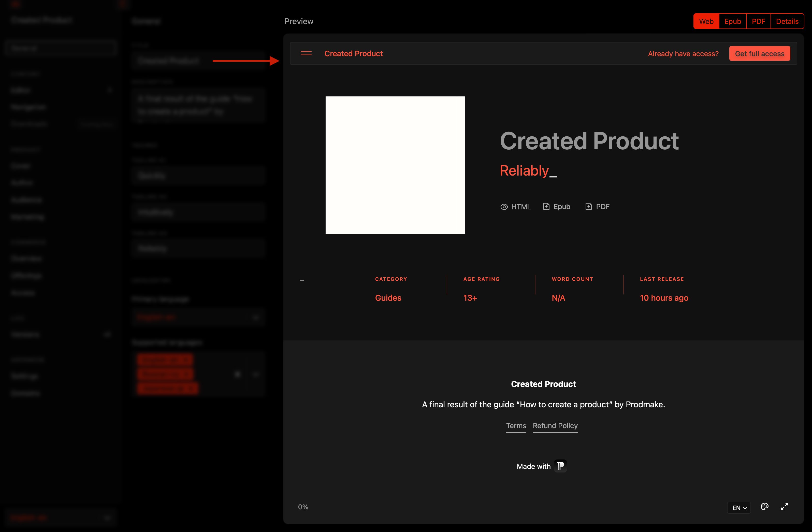812x532 pixels.
Task: Download the PDF format via its icon
Action: click(x=588, y=206)
